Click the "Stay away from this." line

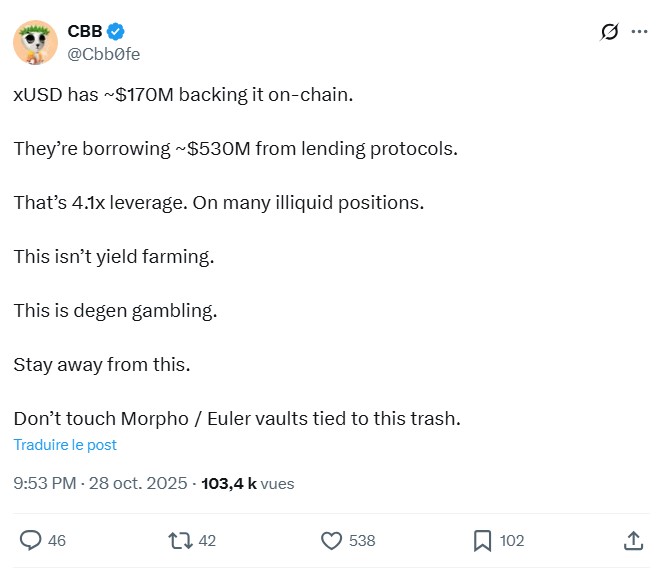[x=101, y=365]
